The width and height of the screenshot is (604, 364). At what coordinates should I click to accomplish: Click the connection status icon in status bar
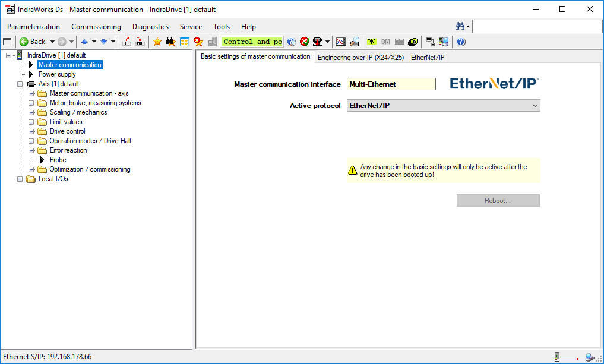[574, 357]
